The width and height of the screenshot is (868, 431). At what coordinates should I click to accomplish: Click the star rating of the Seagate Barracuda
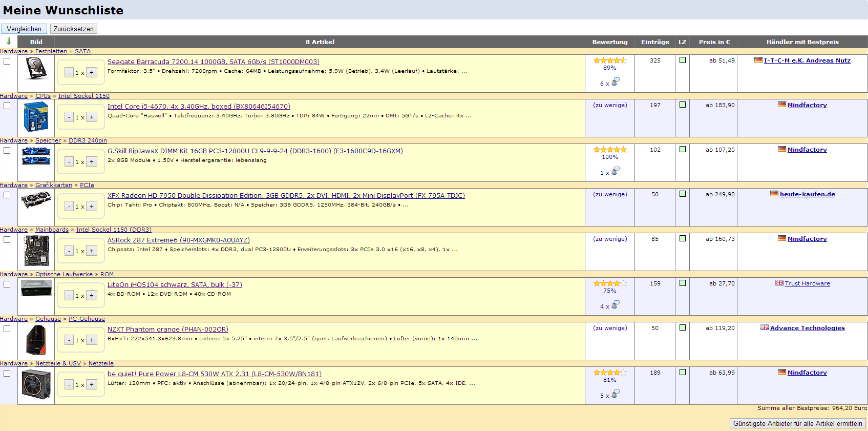tap(610, 60)
